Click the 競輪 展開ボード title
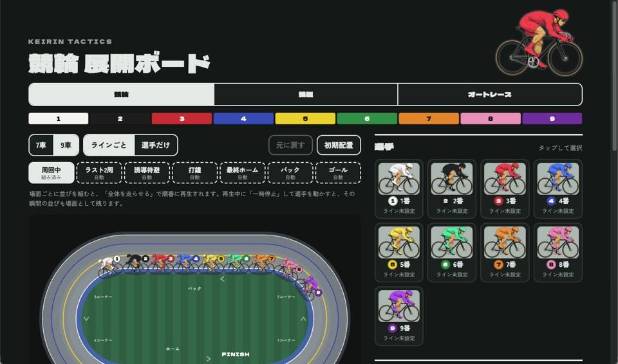618x364 pixels. (119, 63)
